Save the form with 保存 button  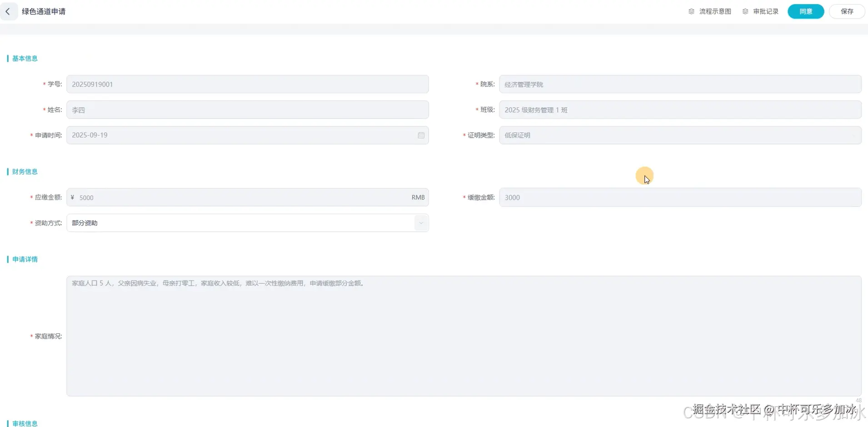coord(847,11)
